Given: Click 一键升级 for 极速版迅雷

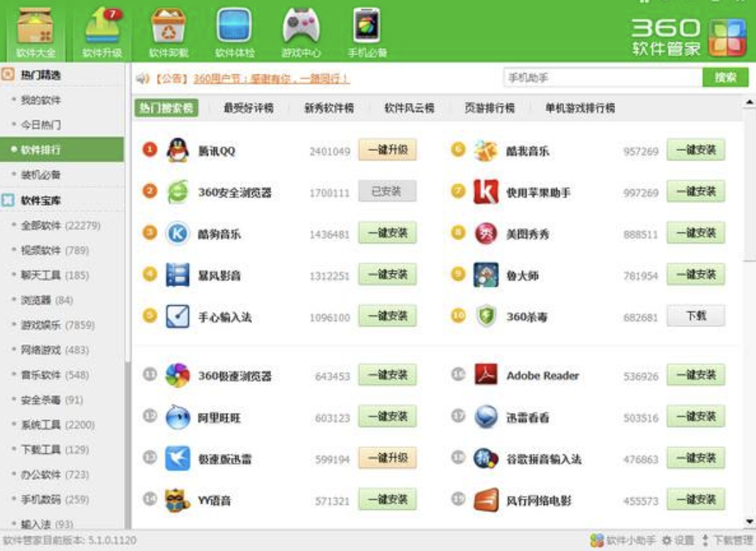Looking at the screenshot, I should [388, 458].
